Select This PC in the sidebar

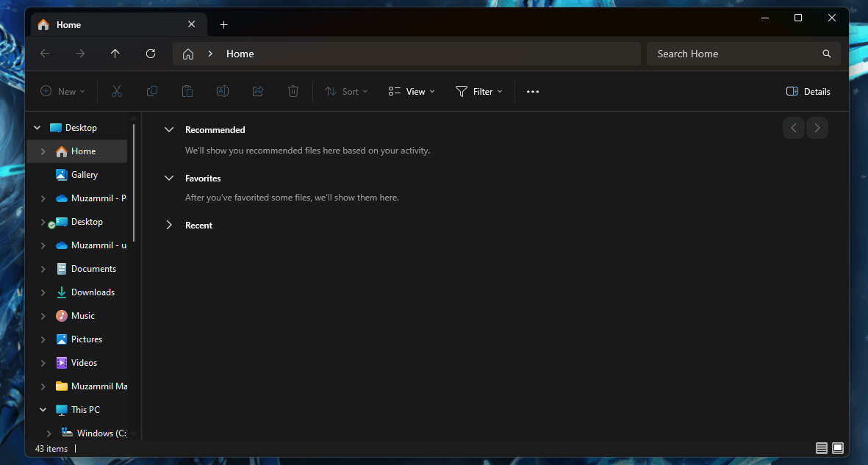pos(76,410)
